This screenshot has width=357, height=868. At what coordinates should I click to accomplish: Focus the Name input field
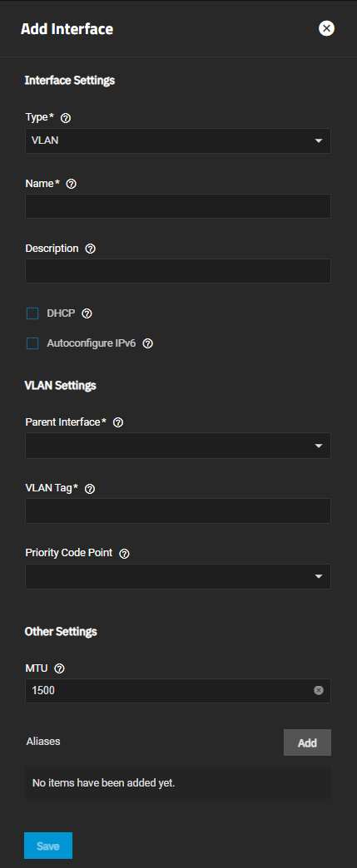tap(178, 206)
